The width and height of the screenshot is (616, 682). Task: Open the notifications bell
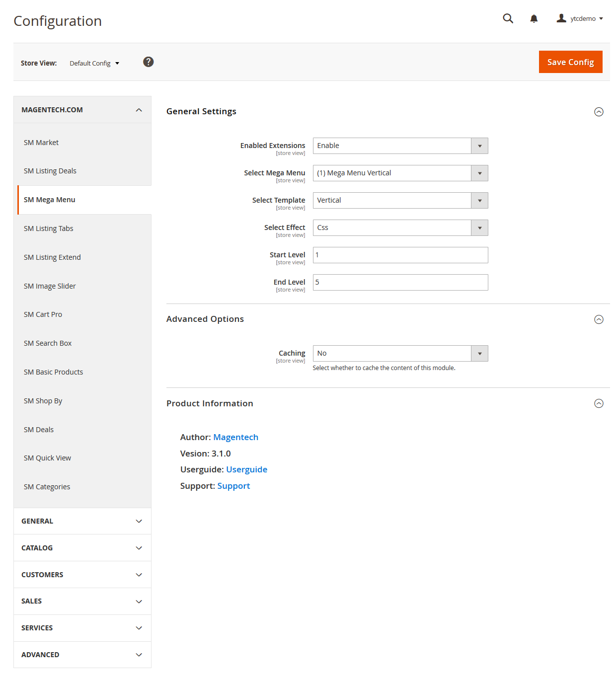click(x=534, y=18)
